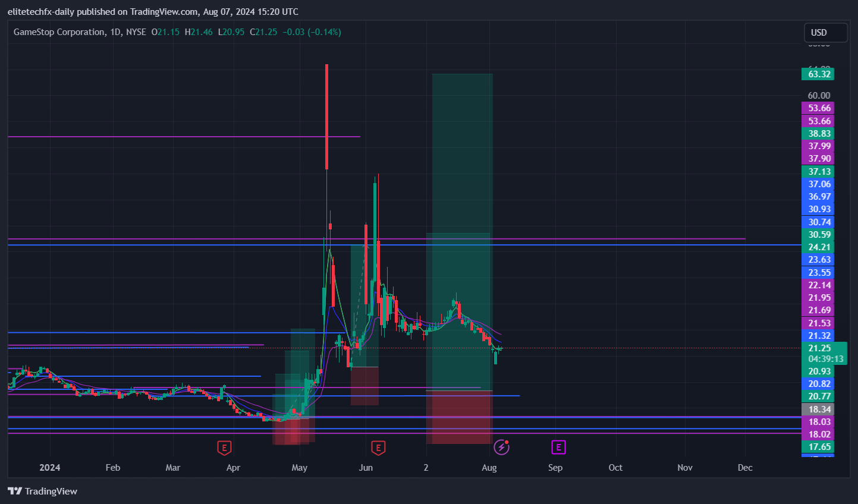Click the 21.69 purple price label

(818, 310)
